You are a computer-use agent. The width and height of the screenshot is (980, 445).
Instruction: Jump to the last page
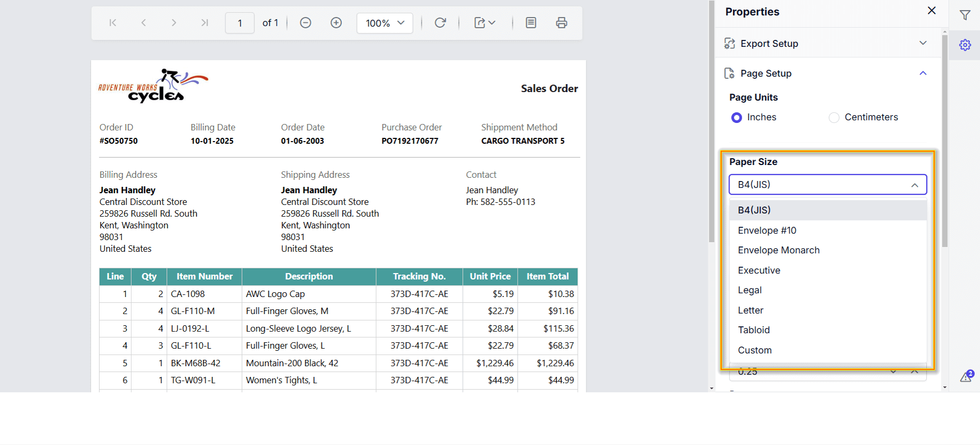205,23
